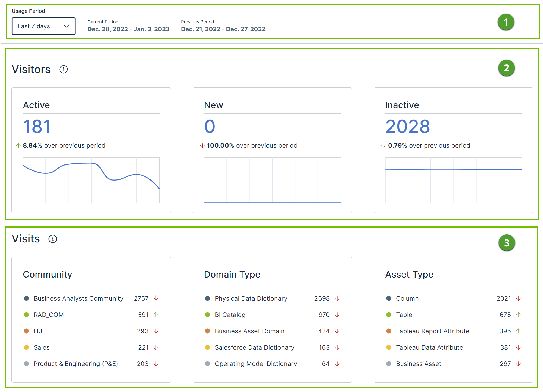The height and width of the screenshot is (392, 543).
Task: Click the green up arrow beside 8.84%
Action: click(18, 145)
